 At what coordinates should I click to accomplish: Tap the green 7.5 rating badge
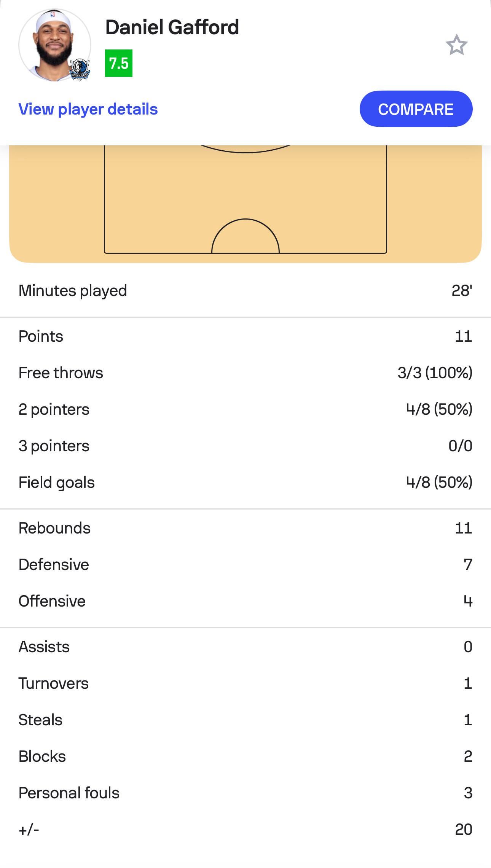point(119,63)
